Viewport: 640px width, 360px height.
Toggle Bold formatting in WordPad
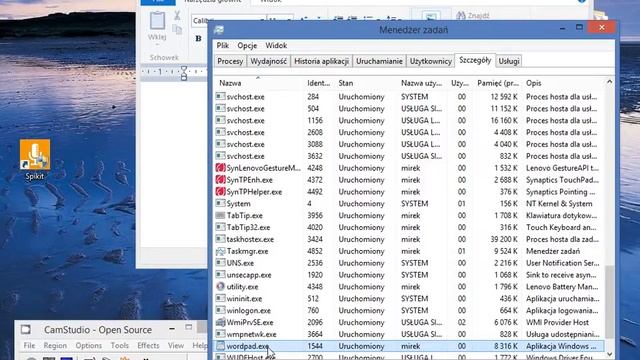(198, 39)
